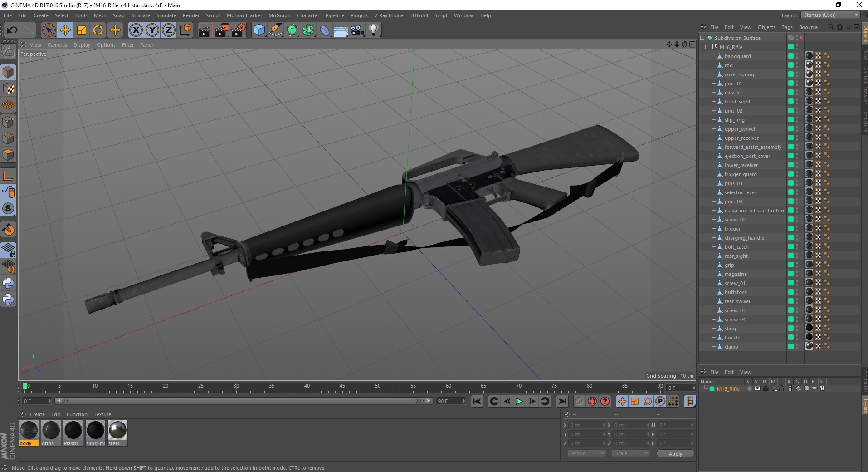Click the upper Python script icon
This screenshot has width=868, height=472.
coord(8,283)
